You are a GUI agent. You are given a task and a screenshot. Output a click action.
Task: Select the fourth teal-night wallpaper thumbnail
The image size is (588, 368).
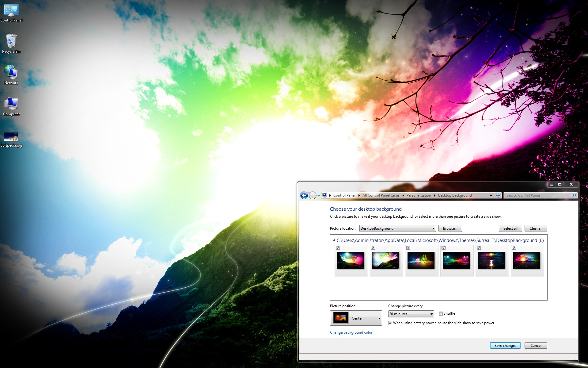point(456,260)
